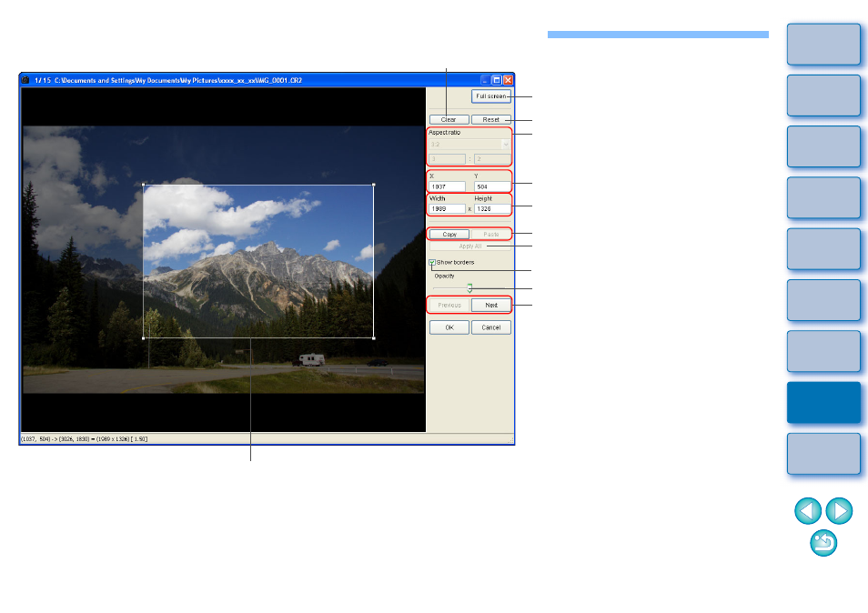Click the Opacity slider handle
The height and width of the screenshot is (613, 868).
(469, 287)
